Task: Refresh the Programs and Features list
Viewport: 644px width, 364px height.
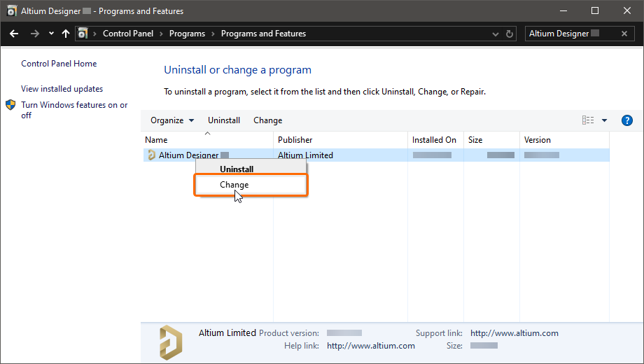Action: click(x=510, y=34)
